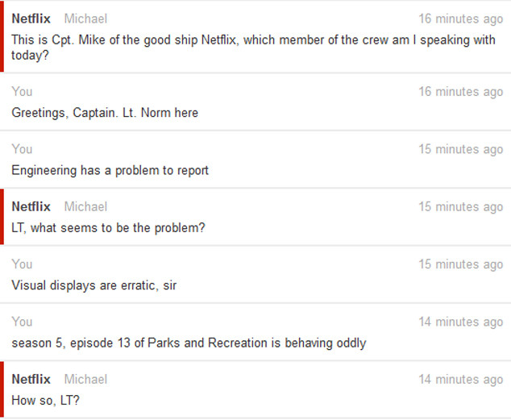Click the Michael agent name in first message

pyautogui.click(x=85, y=19)
